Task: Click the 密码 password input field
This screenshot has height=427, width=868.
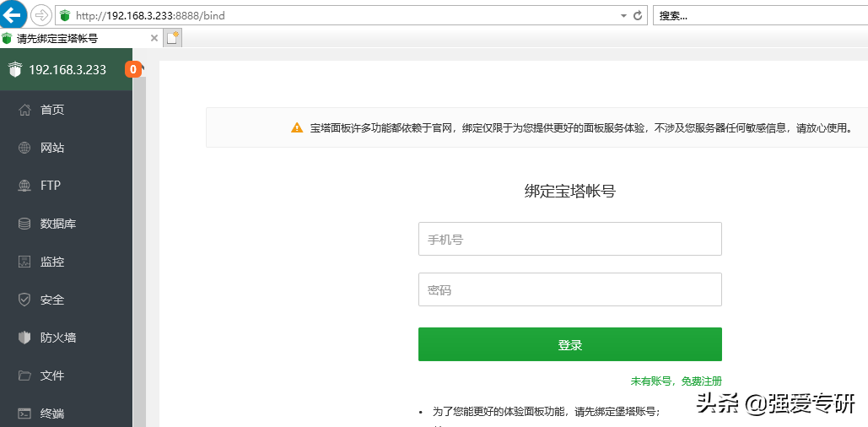Action: click(570, 289)
